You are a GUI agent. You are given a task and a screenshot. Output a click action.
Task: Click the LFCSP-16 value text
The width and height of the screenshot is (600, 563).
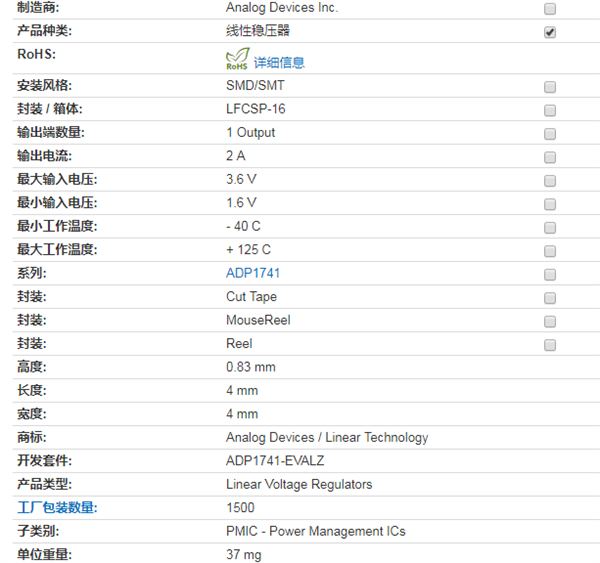(x=256, y=109)
